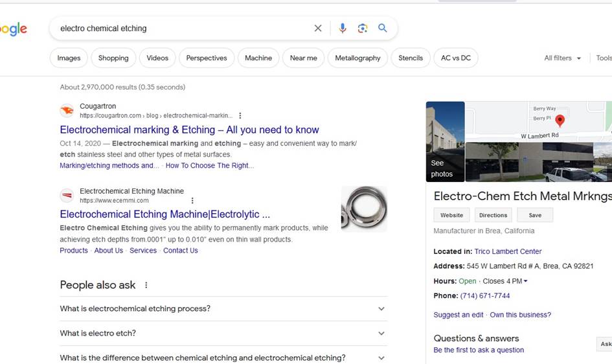Expand "What is electrochemical etching process?" question

(x=223, y=308)
